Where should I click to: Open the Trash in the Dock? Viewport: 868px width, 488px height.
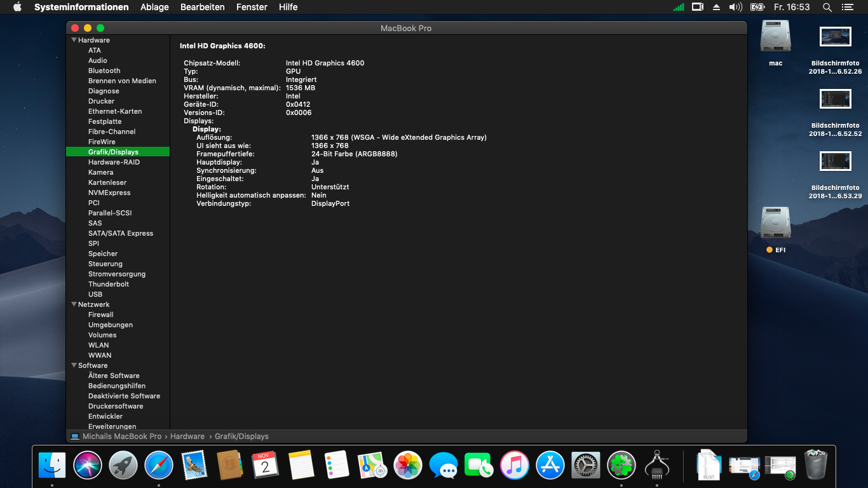click(x=815, y=465)
